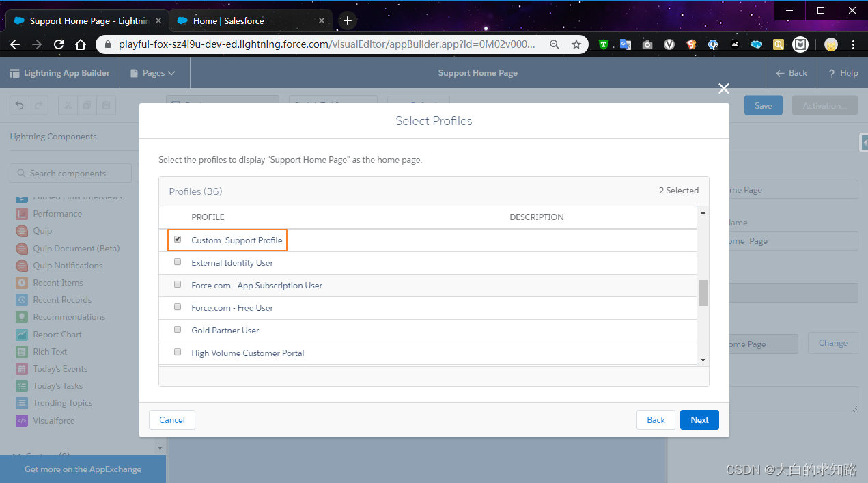Viewport: 868px width, 483px height.
Task: Check Force.com - App Subscription User checkbox
Action: tap(178, 285)
